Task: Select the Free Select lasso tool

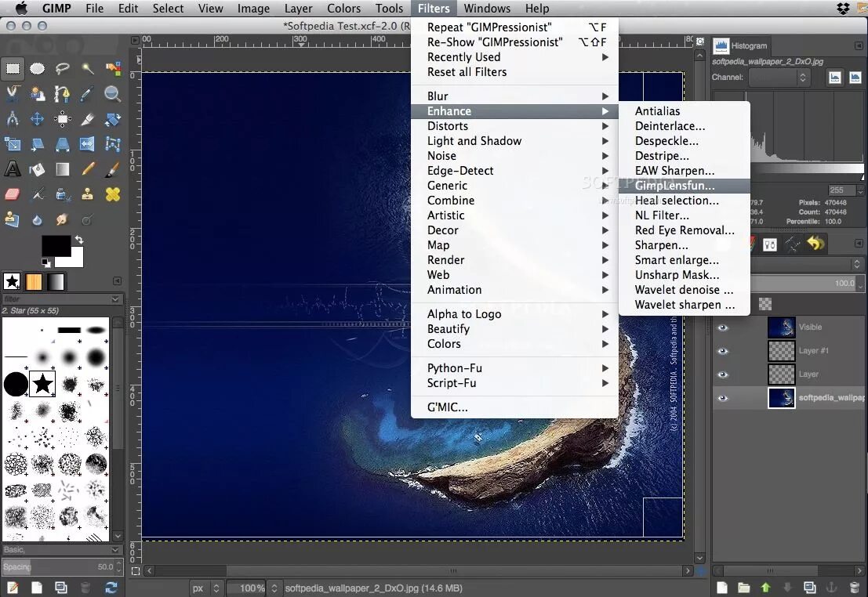Action: tap(62, 69)
